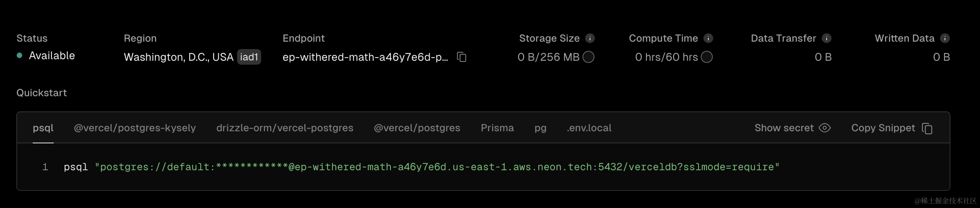Select the psql tab
The image size is (980, 208).
click(43, 128)
